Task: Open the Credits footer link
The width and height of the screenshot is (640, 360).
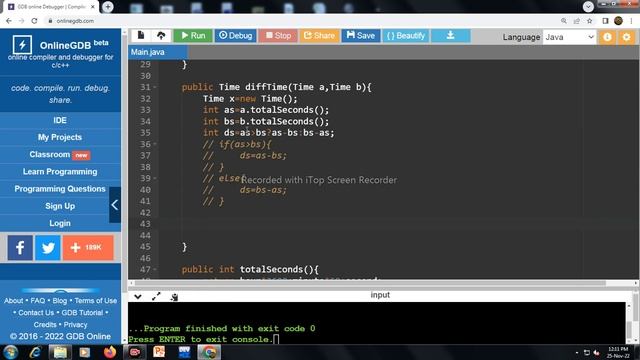Action: (x=45, y=325)
